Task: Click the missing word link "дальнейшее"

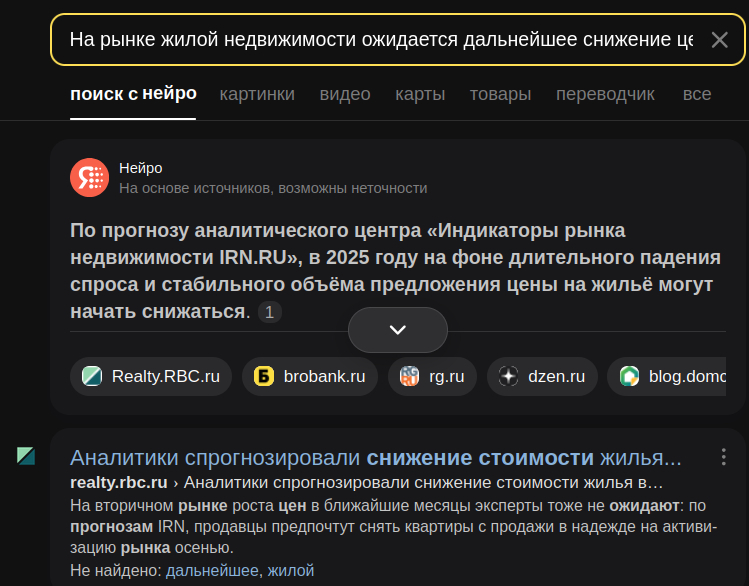Action: point(212,570)
